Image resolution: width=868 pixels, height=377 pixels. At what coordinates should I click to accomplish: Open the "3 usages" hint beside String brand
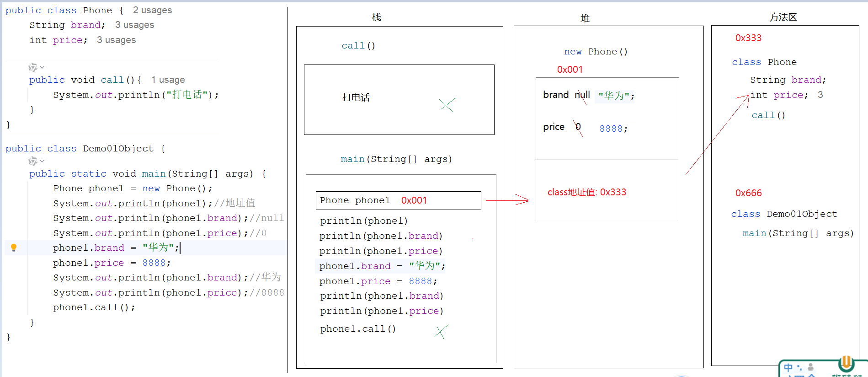click(x=134, y=25)
